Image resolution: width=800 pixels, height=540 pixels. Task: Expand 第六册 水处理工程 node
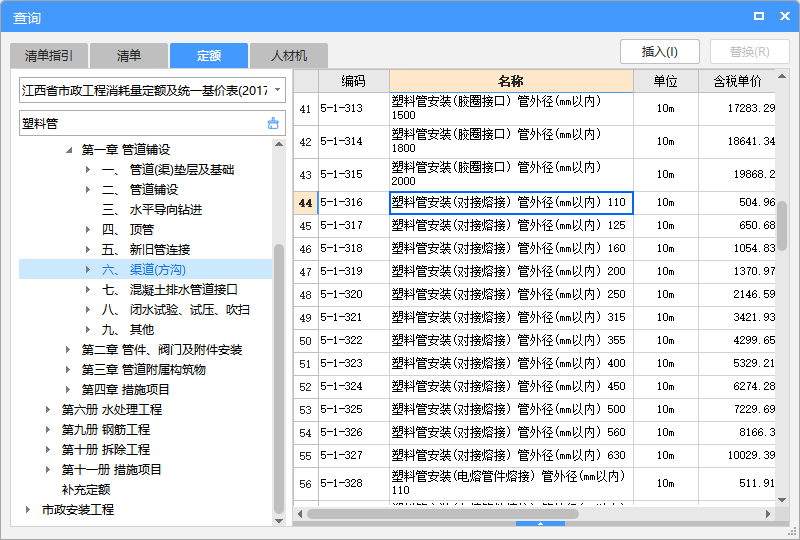click(48, 409)
